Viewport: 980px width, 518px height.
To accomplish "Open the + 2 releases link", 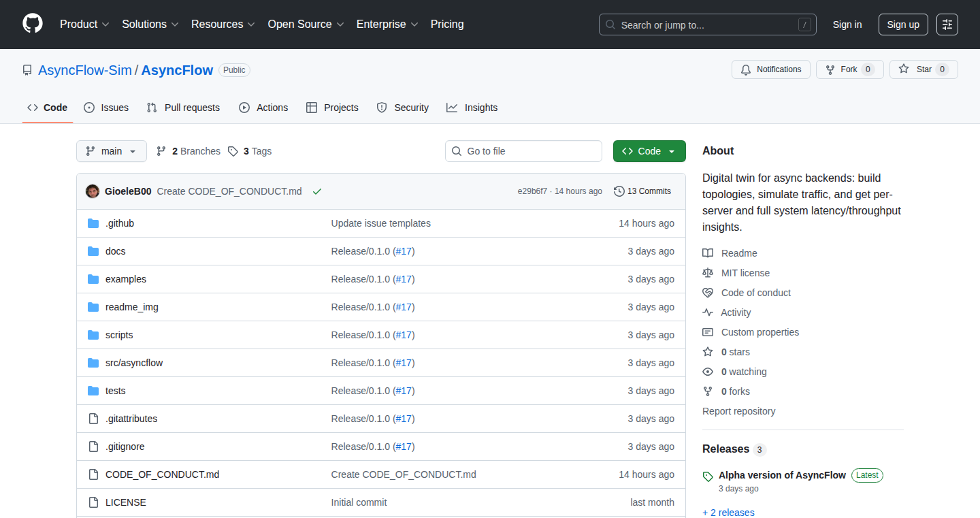I will point(728,513).
